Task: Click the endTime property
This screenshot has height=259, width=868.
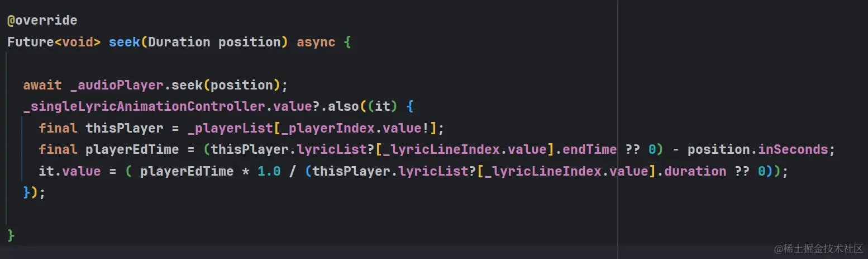Action: pyautogui.click(x=590, y=149)
